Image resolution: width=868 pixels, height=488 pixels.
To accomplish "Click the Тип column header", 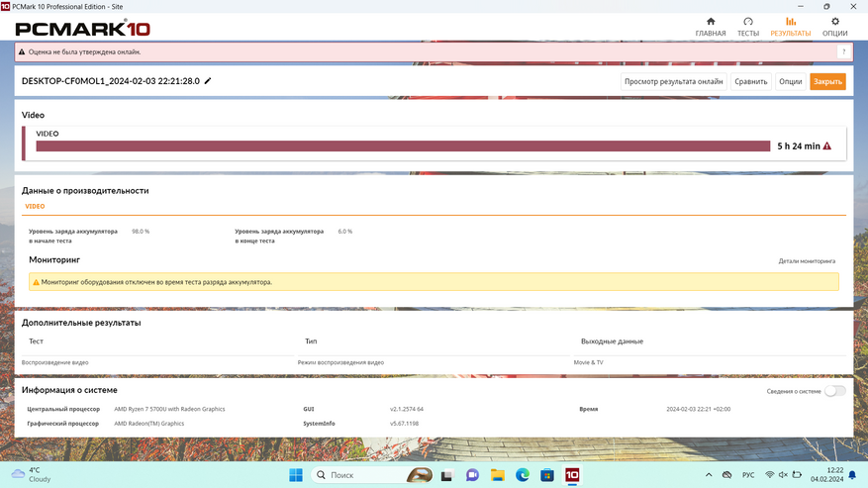I will click(x=311, y=342).
